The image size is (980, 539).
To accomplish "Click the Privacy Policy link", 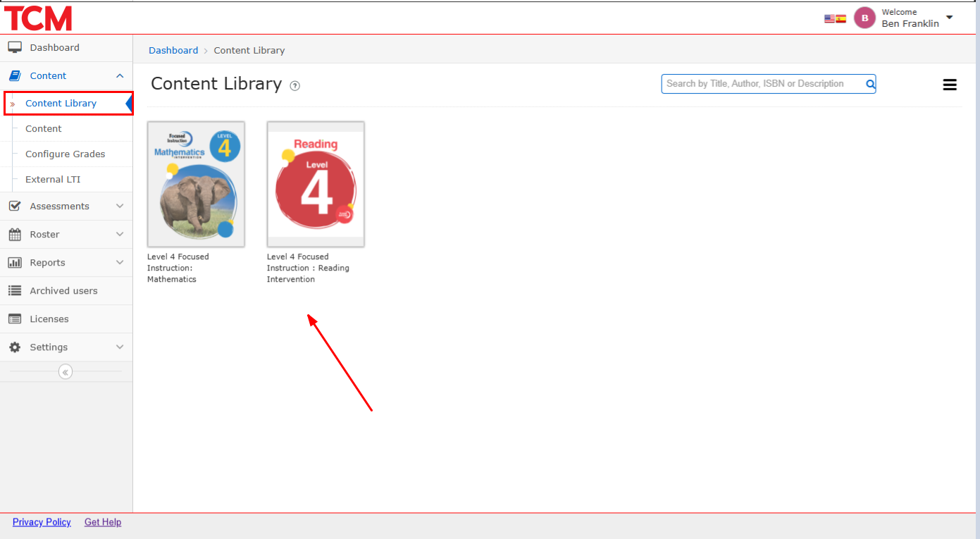I will (x=42, y=522).
